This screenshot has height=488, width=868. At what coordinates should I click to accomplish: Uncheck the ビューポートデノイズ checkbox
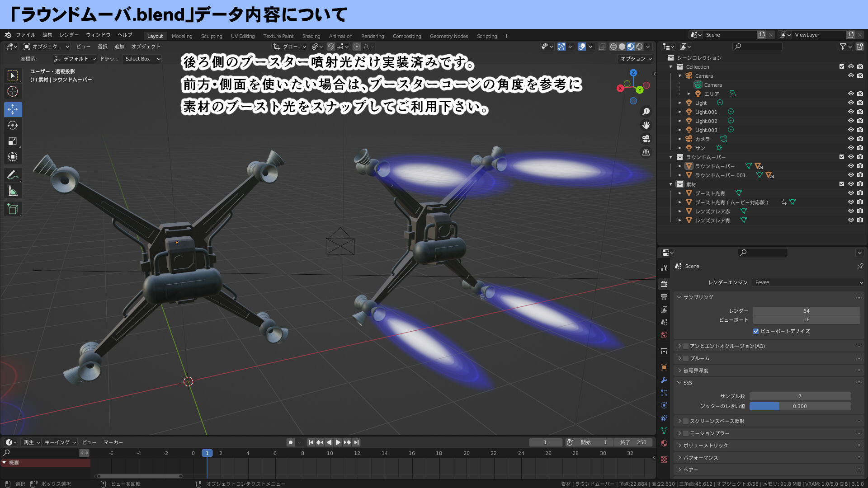click(x=756, y=331)
